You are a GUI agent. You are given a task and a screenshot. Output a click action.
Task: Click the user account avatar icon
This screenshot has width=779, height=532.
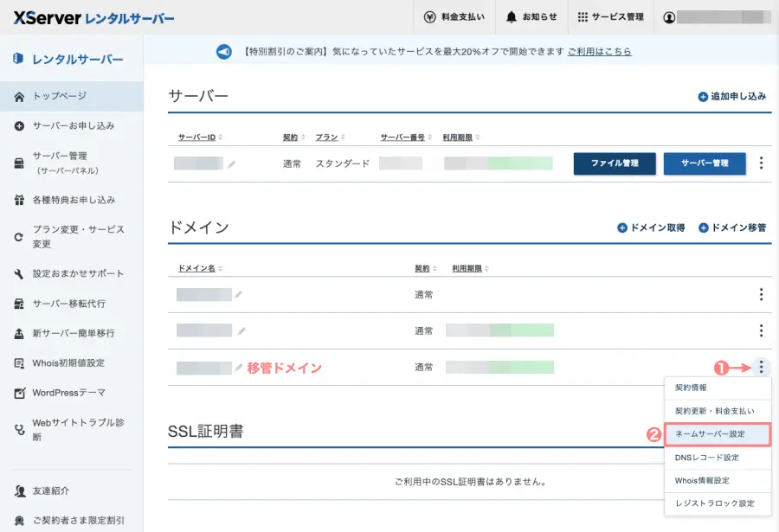(669, 17)
